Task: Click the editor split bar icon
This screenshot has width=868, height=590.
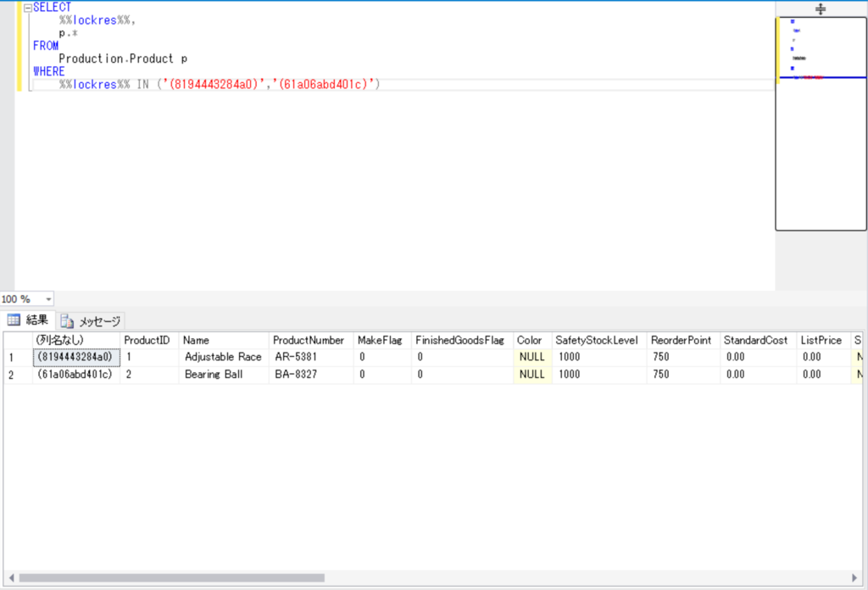Action: [821, 8]
